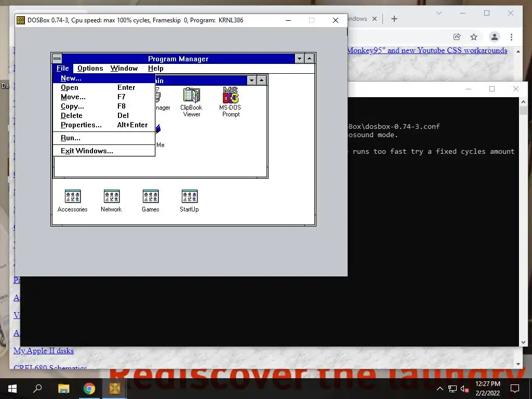Screen dimensions: 532x399
Task: Select Copy... in the File menu
Action: tap(104, 106)
